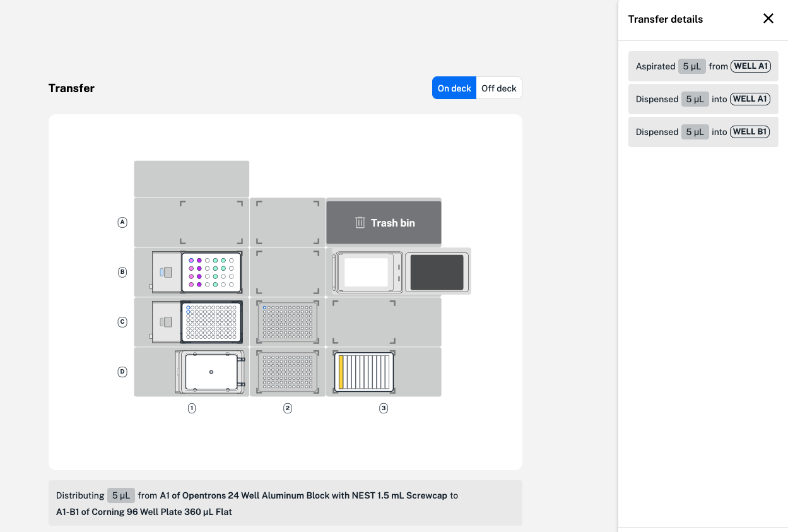
Task: Click the empty deck slot B2
Action: pos(288,272)
